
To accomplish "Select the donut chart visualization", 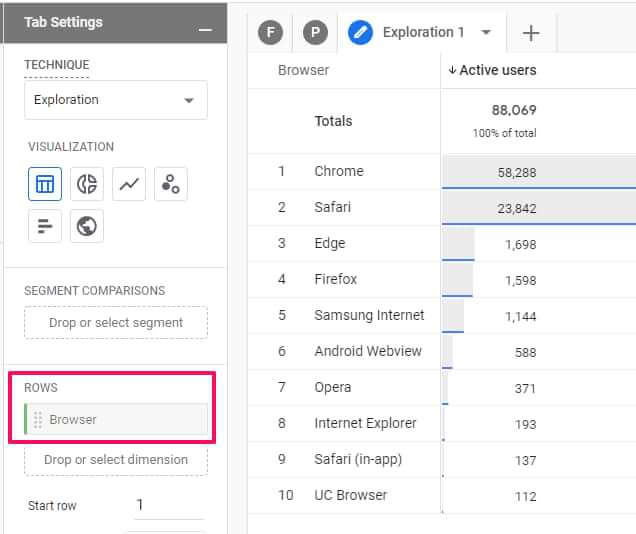I will tap(87, 184).
